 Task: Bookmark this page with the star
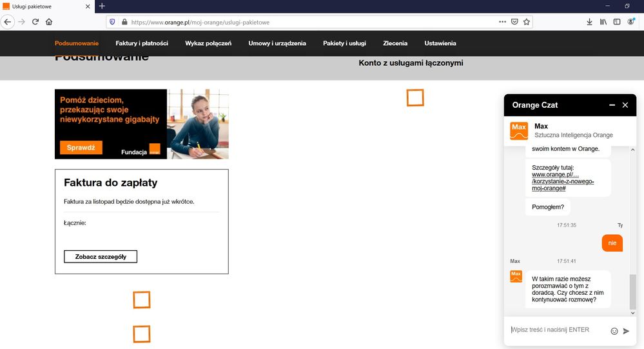click(x=527, y=22)
